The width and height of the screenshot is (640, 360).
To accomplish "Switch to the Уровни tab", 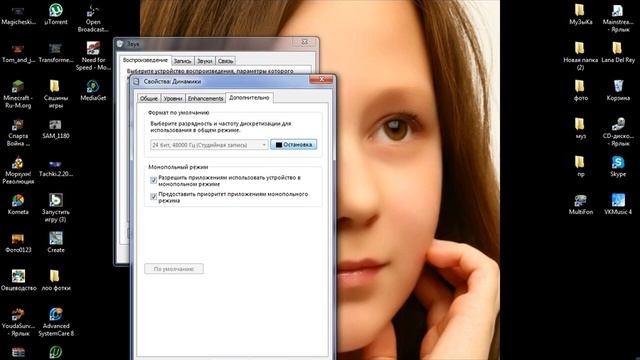I will click(x=173, y=98).
